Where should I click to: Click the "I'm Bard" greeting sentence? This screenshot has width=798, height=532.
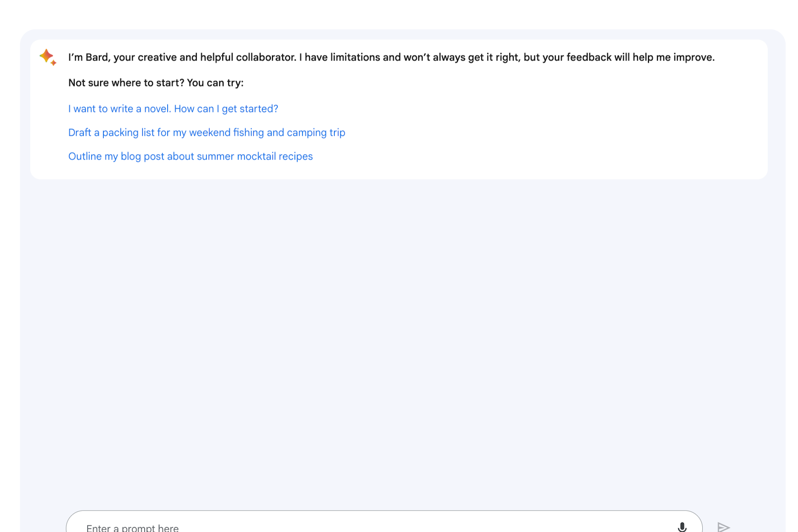pyautogui.click(x=391, y=57)
